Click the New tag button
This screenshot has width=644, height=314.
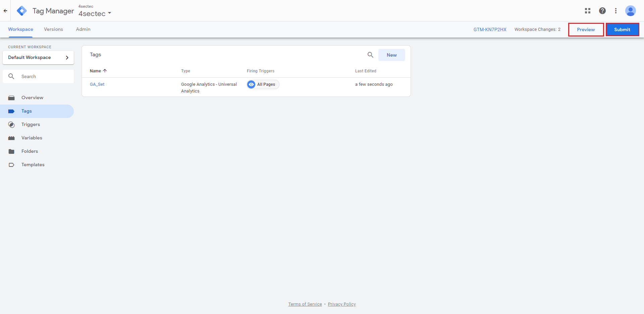point(391,55)
